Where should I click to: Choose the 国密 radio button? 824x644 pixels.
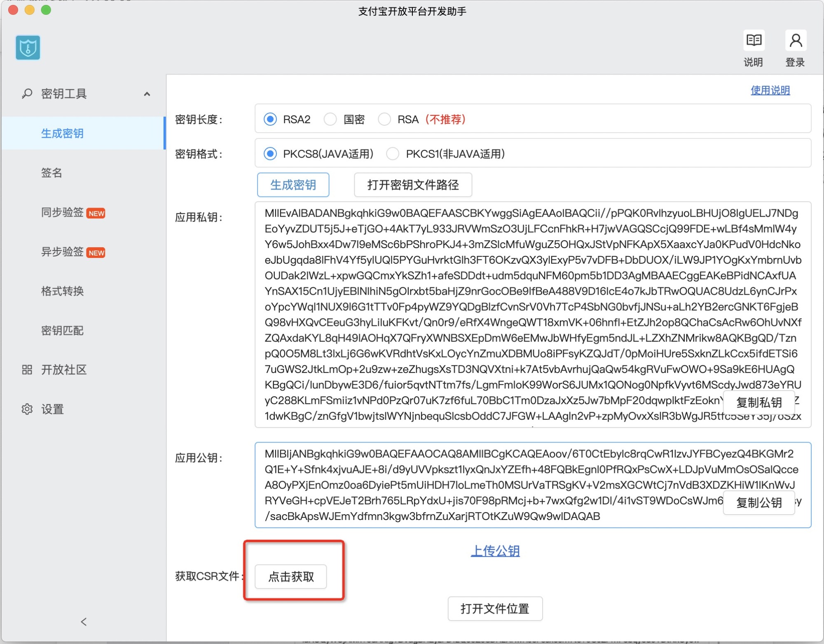point(330,119)
